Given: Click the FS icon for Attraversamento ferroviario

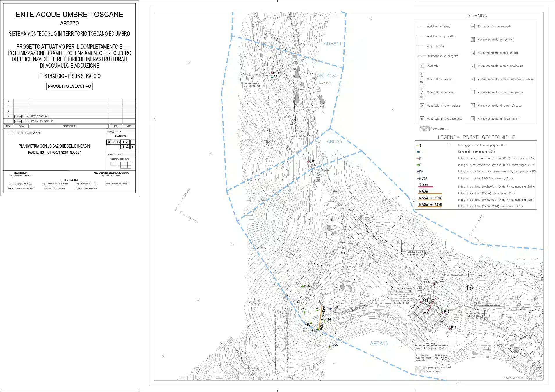Looking at the screenshot, I should point(473,39).
